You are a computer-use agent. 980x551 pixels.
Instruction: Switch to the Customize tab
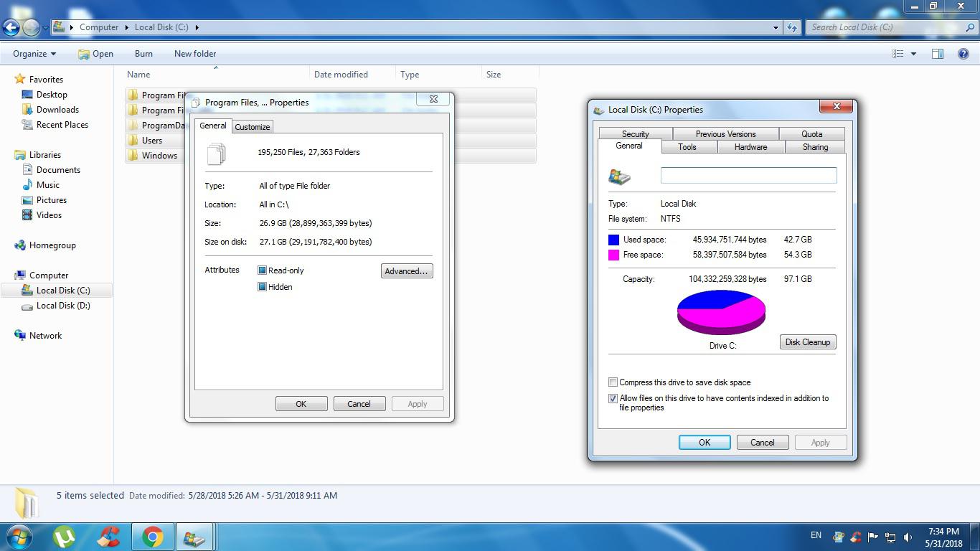(253, 127)
